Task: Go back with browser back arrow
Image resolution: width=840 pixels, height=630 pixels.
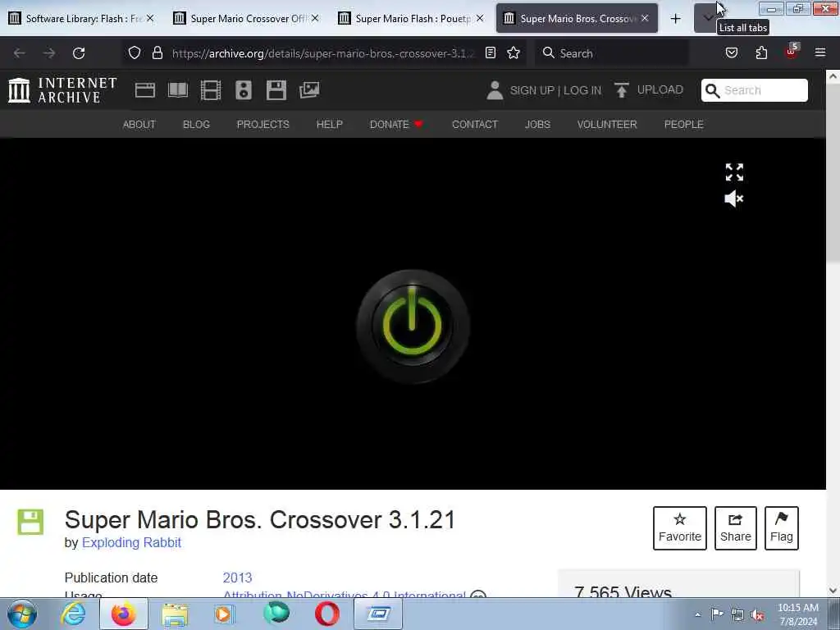Action: pos(20,53)
